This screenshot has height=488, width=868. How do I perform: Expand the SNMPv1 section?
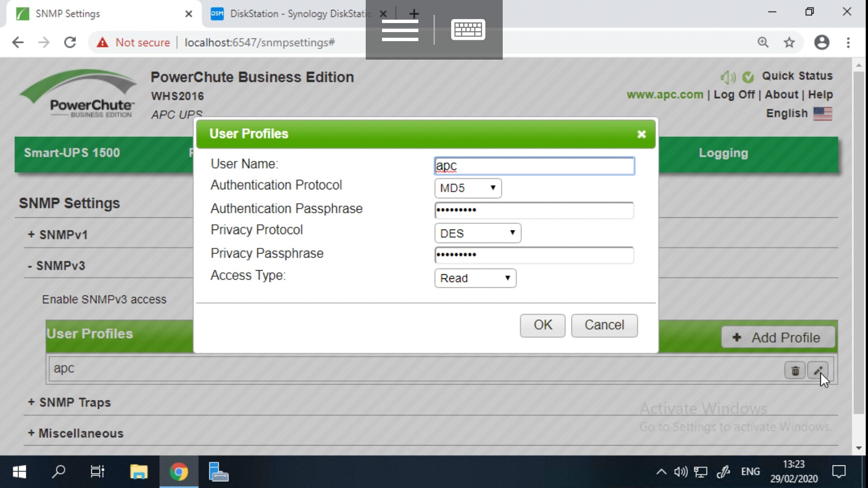(58, 235)
